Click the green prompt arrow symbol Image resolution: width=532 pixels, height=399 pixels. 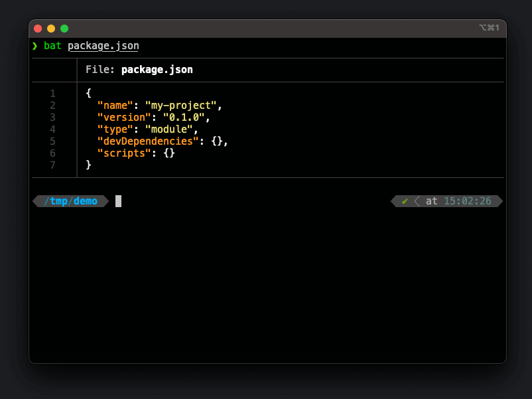coord(34,46)
